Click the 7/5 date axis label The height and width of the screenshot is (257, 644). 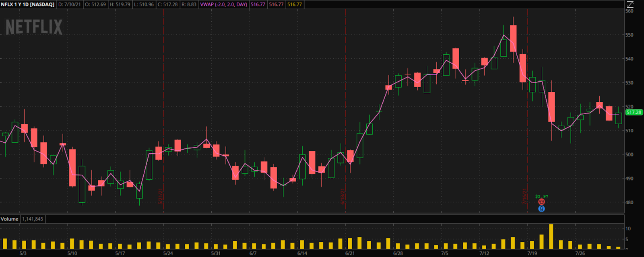point(444,253)
